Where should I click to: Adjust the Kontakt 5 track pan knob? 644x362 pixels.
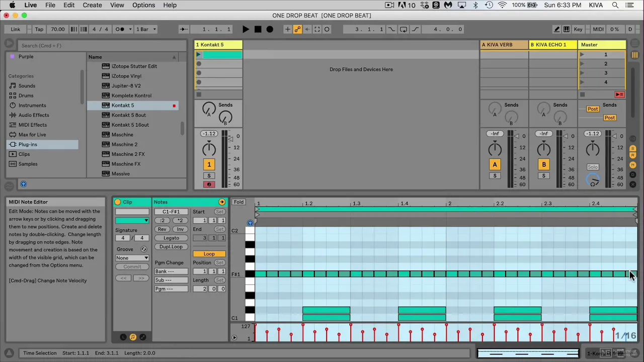tap(209, 148)
